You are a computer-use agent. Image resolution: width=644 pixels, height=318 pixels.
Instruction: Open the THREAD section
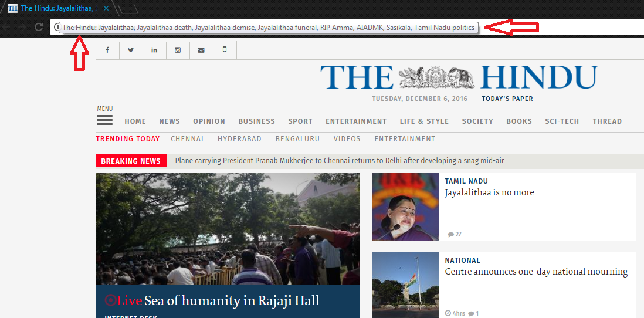[x=607, y=121]
